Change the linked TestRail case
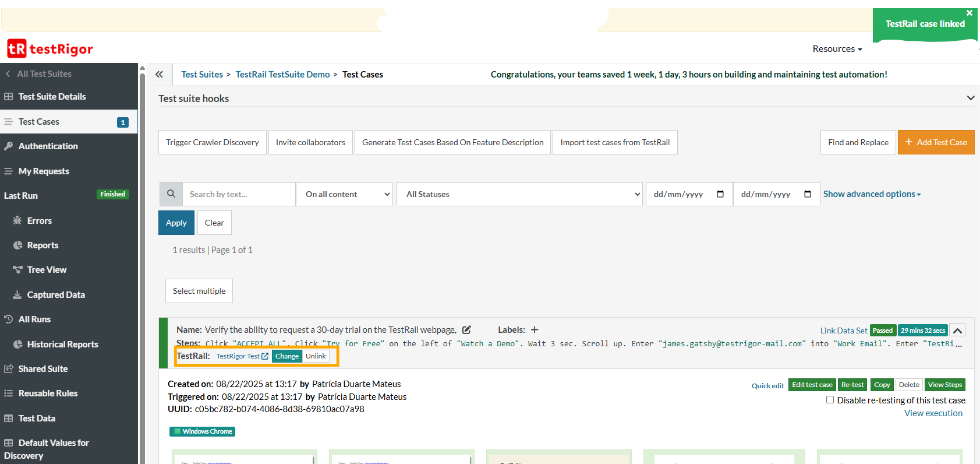 287,356
